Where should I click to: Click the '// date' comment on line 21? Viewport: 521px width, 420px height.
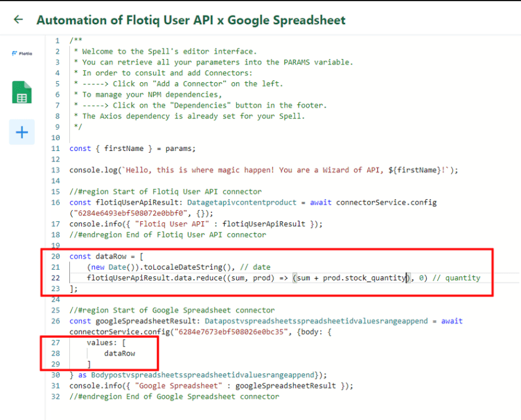255,267
